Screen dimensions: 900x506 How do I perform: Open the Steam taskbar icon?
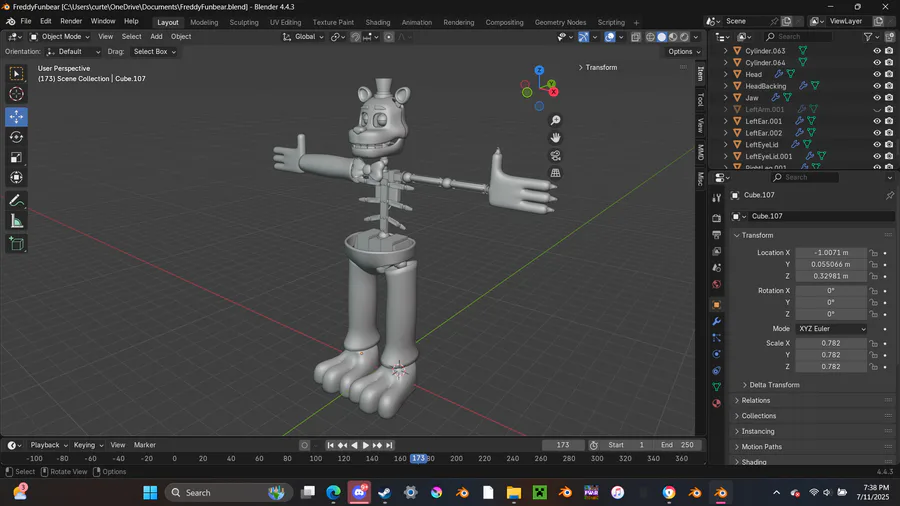[x=385, y=493]
